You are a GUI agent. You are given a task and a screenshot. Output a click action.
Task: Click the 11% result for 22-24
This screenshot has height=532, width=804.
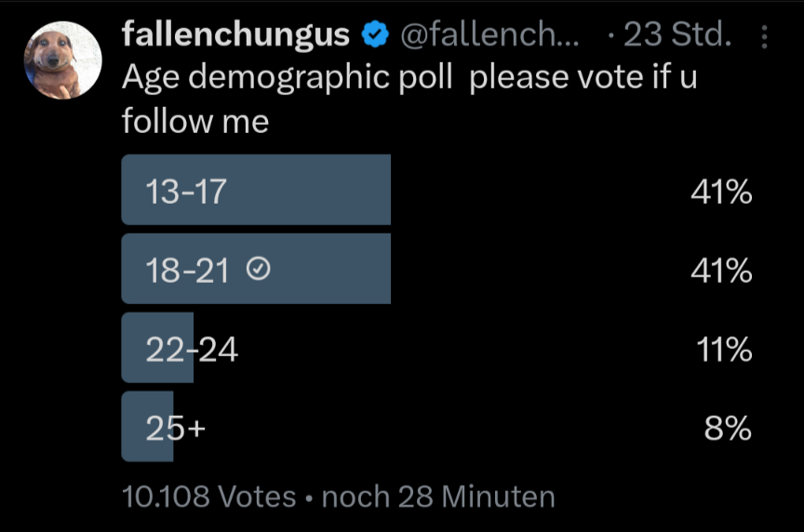724,350
